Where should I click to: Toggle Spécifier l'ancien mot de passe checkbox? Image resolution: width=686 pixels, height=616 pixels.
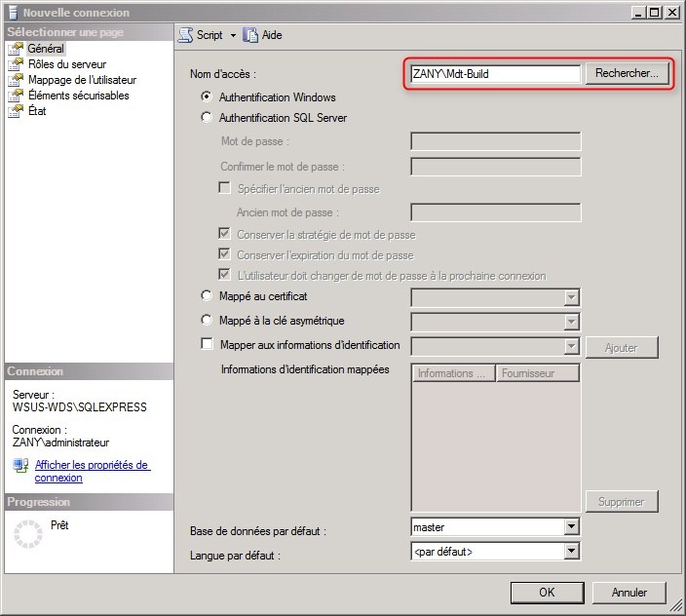tap(224, 188)
